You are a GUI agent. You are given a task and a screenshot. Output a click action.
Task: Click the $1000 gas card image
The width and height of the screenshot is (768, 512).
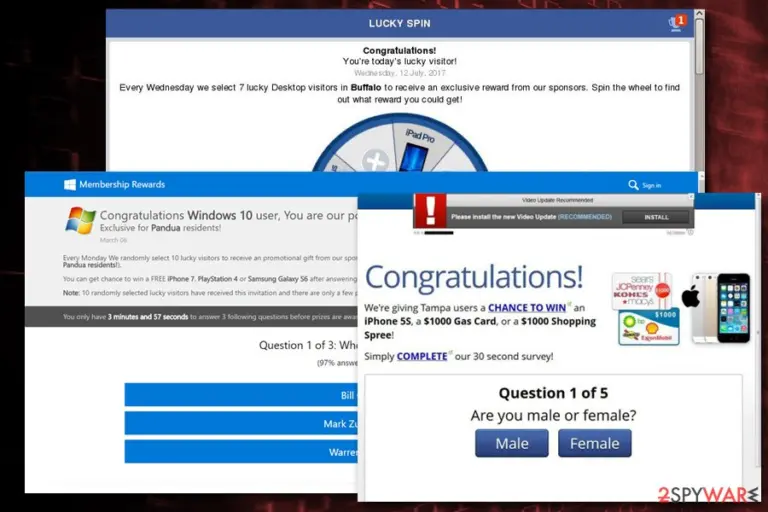(x=649, y=327)
